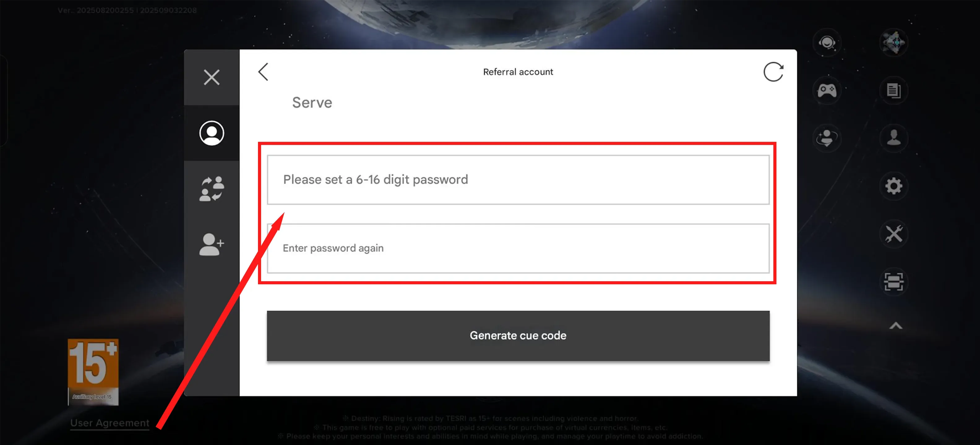This screenshot has width=980, height=445.
Task: Open the User Agreement link
Action: click(110, 422)
